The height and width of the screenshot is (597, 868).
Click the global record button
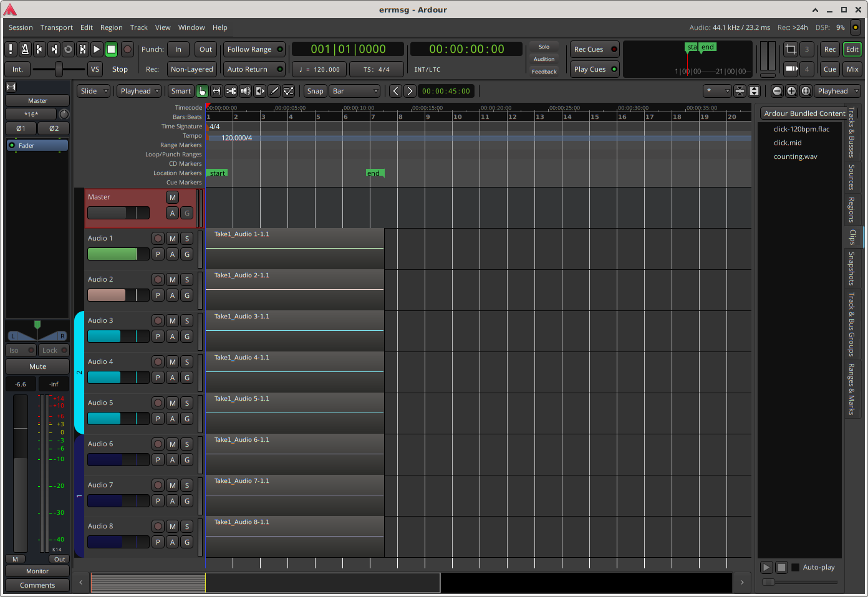point(127,49)
